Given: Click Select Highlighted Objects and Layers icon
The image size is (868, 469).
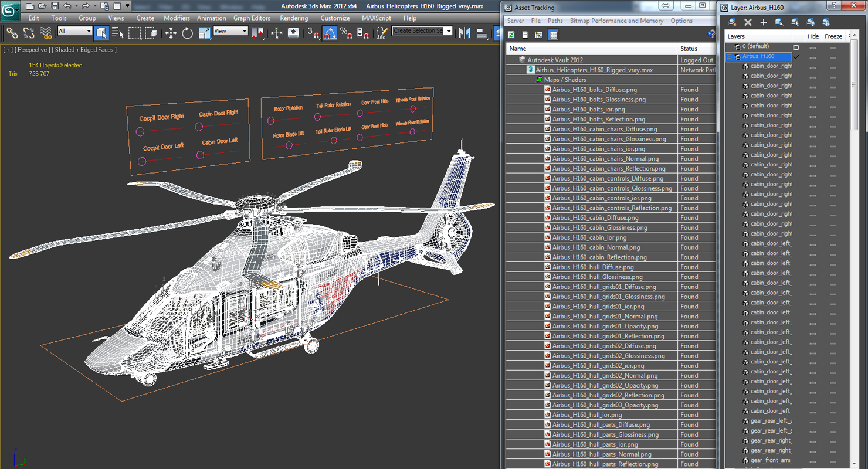Looking at the screenshot, I should [779, 22].
